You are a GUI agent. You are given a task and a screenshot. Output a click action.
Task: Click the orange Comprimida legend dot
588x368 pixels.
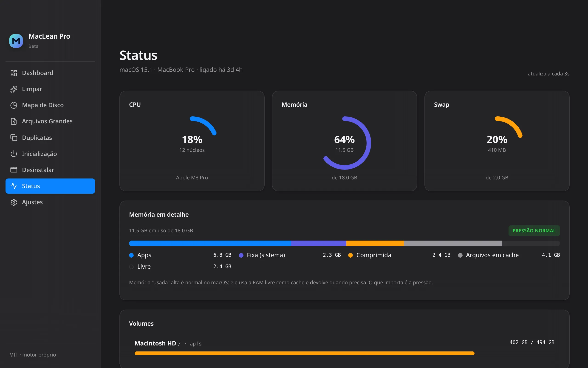[350, 255]
